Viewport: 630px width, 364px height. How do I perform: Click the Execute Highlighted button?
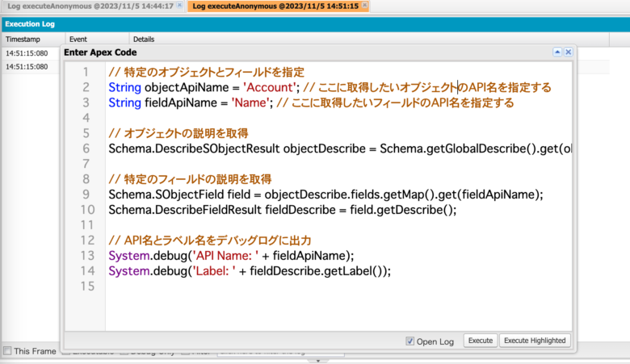pos(535,341)
